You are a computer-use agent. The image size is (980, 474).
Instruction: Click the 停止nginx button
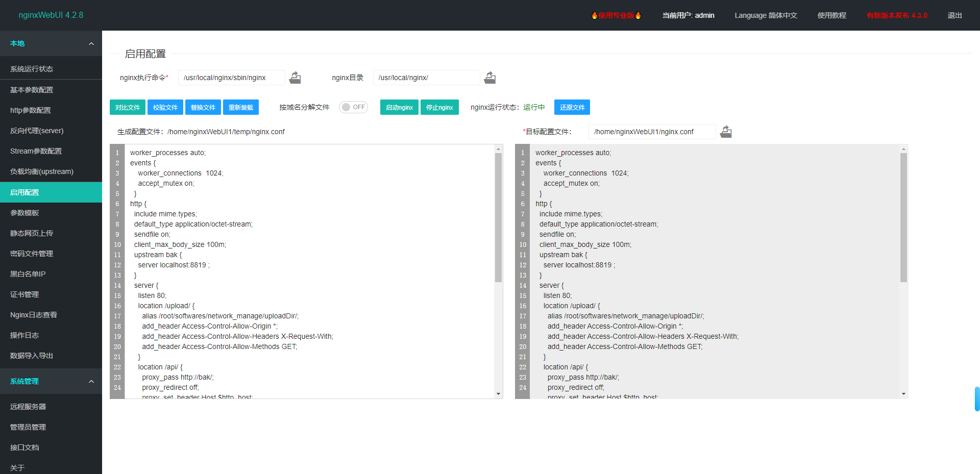tap(439, 107)
